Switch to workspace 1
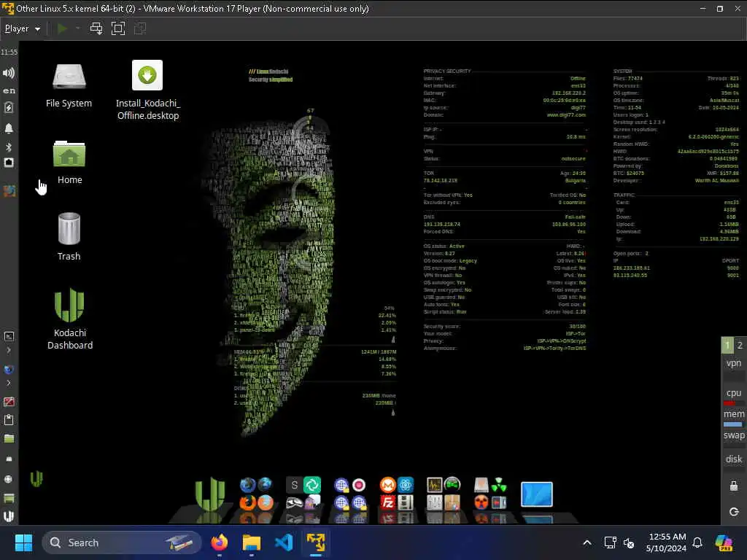 727,345
